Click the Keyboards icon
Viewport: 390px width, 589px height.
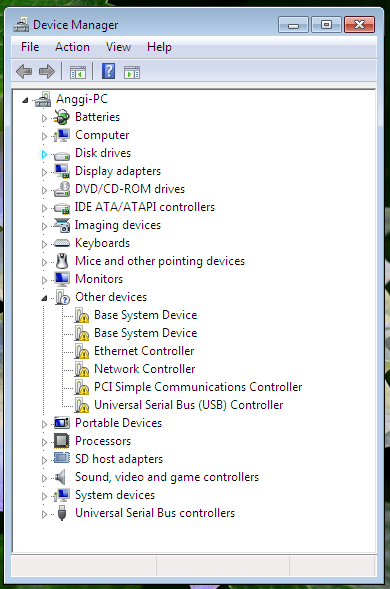click(62, 243)
